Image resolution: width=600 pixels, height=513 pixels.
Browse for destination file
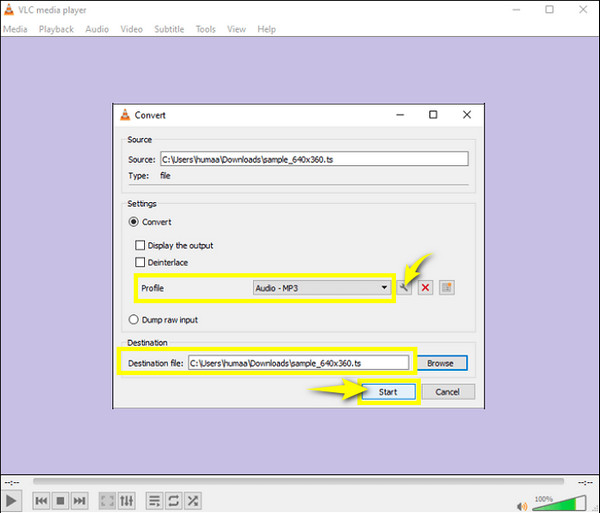[x=442, y=363]
